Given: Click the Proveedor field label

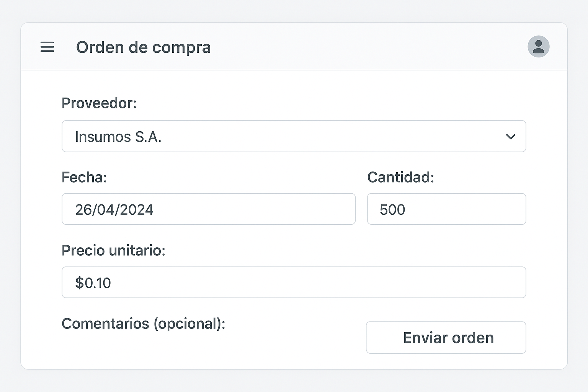Looking at the screenshot, I should tap(99, 103).
